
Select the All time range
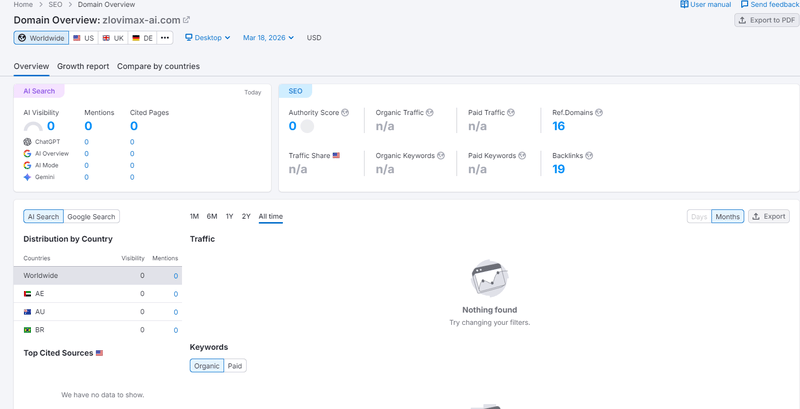tap(270, 216)
